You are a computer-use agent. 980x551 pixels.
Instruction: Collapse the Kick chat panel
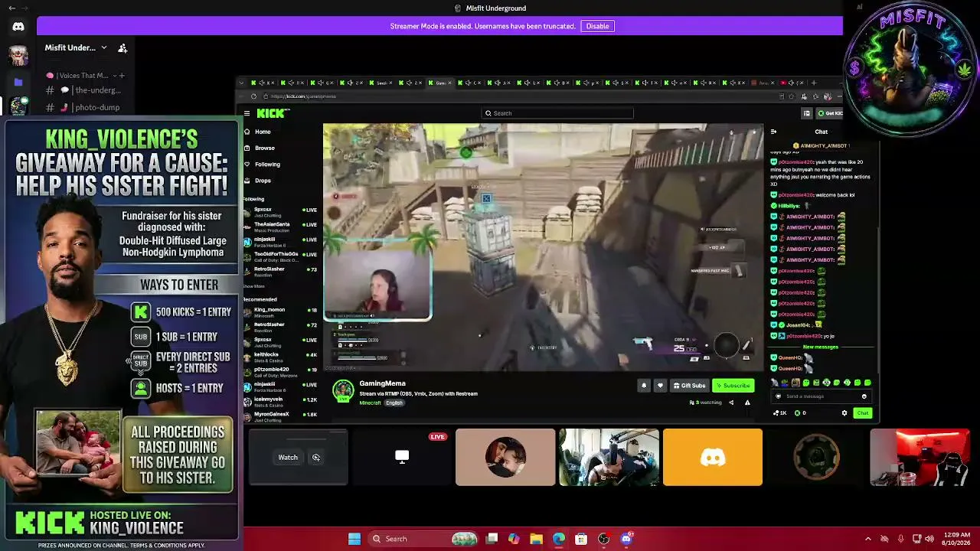773,132
